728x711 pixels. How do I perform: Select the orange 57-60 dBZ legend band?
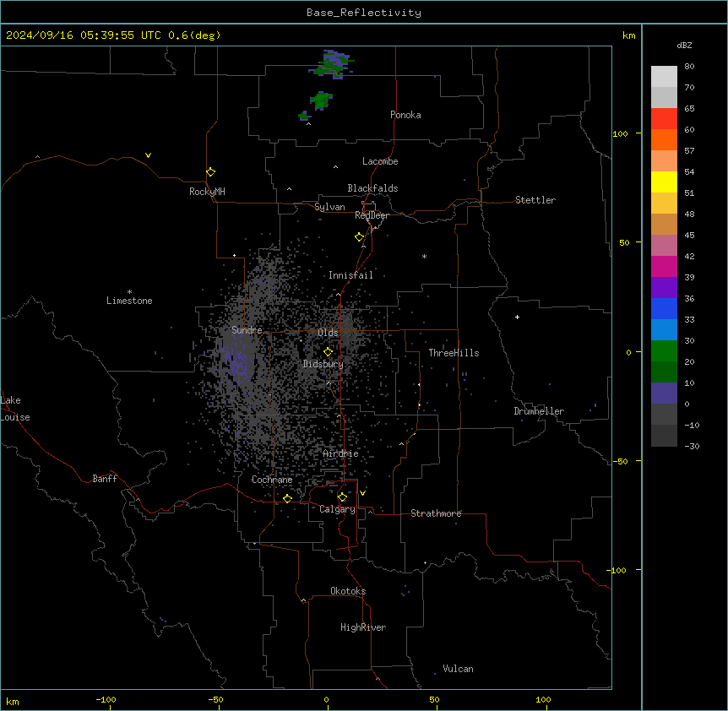[x=664, y=139]
